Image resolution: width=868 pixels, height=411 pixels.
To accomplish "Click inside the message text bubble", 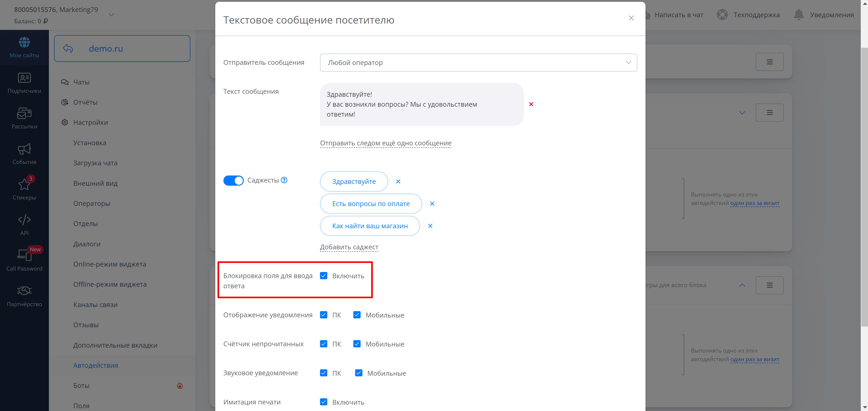I will (x=421, y=104).
